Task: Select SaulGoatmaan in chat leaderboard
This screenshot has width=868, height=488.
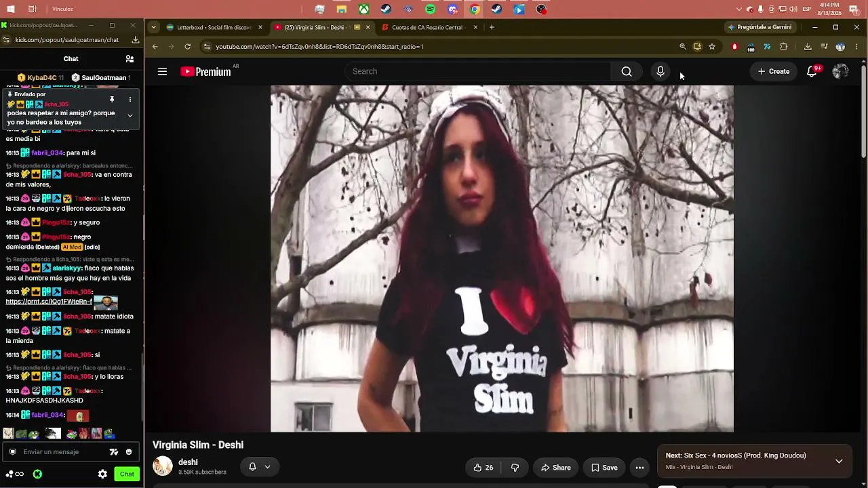Action: pos(101,77)
